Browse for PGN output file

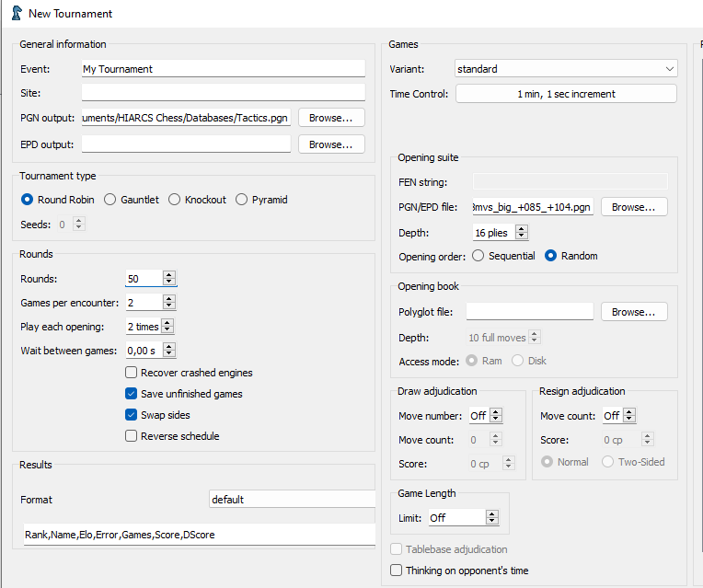(331, 118)
